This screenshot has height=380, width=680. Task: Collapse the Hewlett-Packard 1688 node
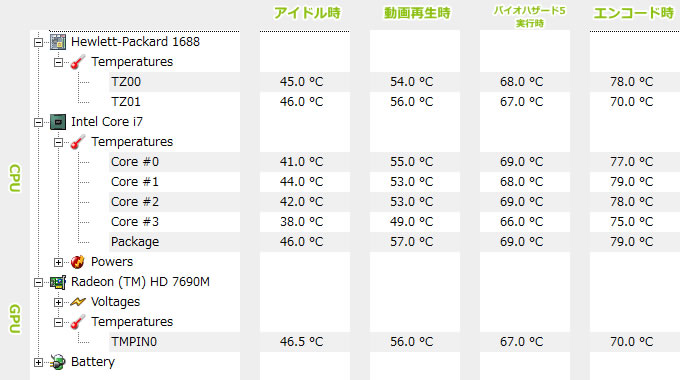[x=39, y=43]
